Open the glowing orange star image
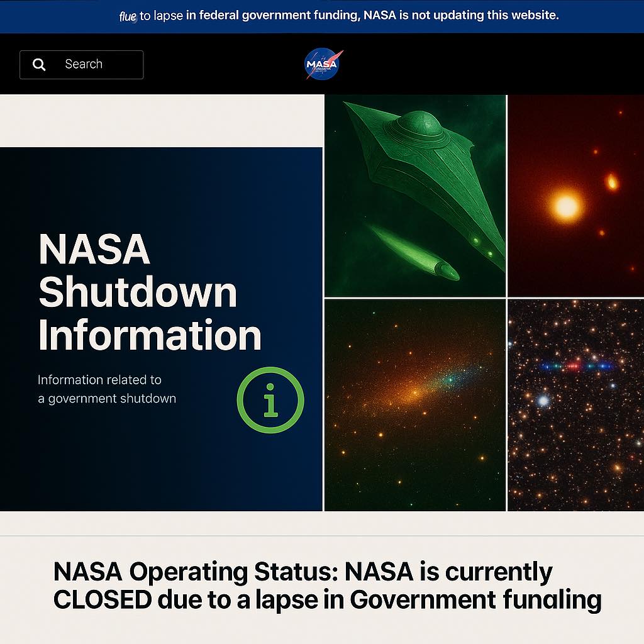The image size is (644, 644). point(576,196)
